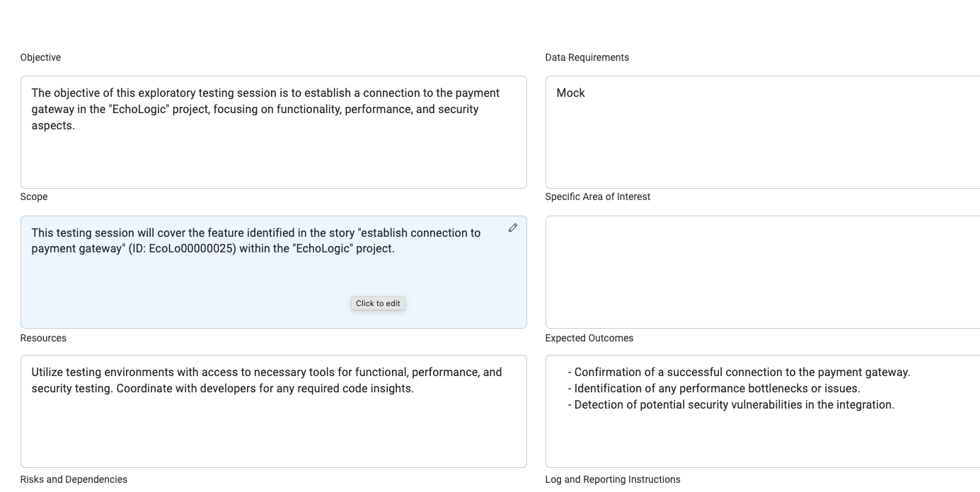Click the line "Identification of any performance bottlenecks"
980x492 pixels.
(714, 388)
